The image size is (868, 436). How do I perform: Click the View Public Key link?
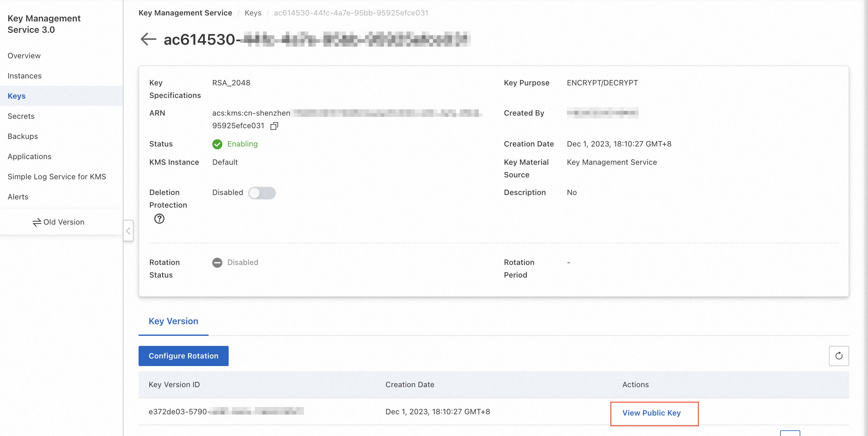click(x=651, y=413)
